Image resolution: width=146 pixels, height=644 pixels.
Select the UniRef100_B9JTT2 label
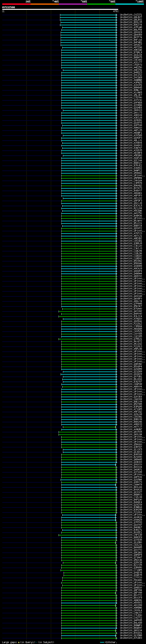tap(131, 595)
